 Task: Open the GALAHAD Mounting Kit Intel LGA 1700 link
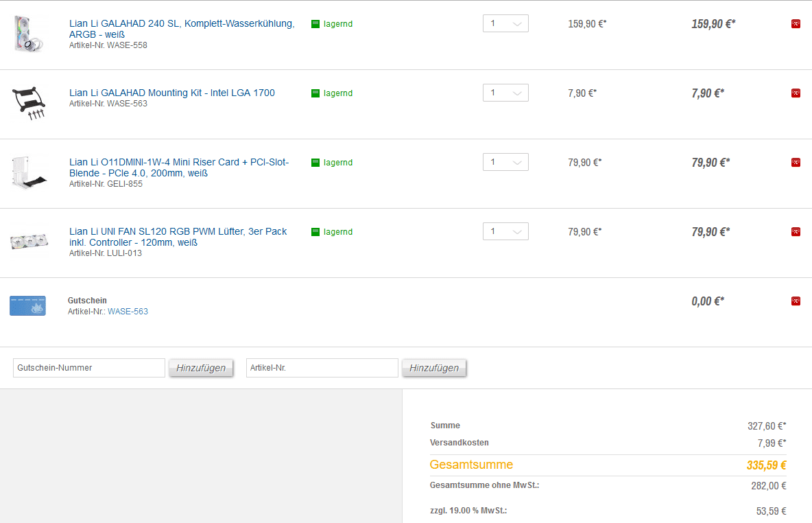coord(172,93)
